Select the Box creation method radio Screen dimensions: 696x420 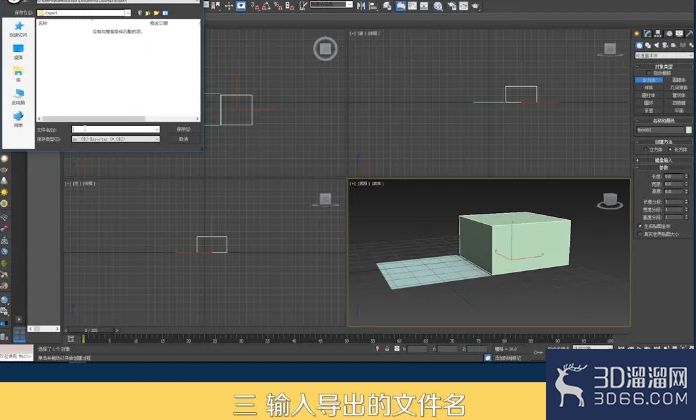pyautogui.click(x=670, y=150)
